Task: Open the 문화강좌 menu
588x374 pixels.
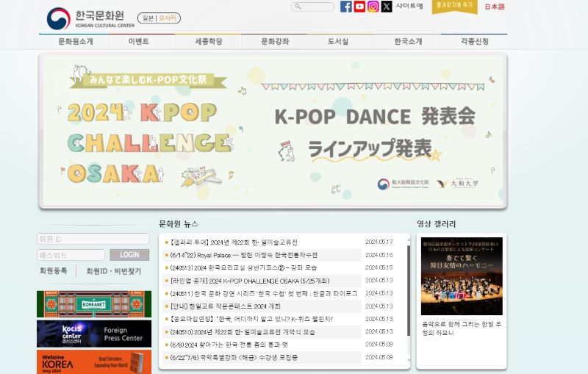Action: point(275,41)
